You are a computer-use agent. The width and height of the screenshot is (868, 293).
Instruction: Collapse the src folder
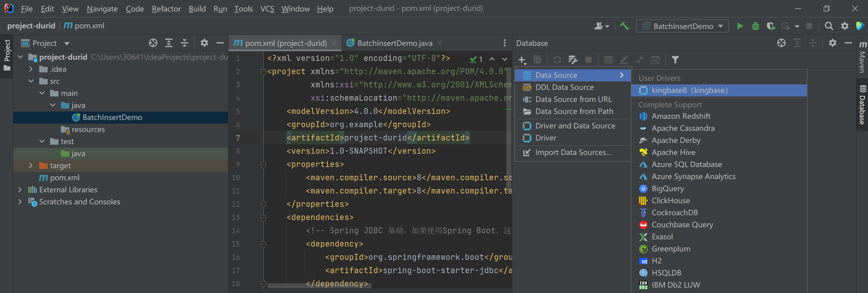pos(31,81)
